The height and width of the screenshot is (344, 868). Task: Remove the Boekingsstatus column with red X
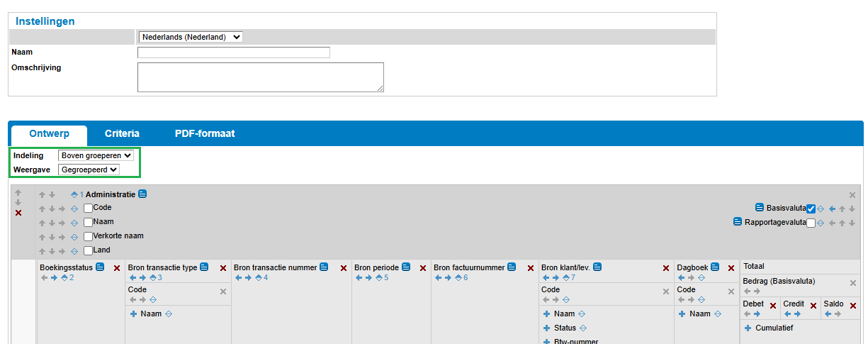117,268
